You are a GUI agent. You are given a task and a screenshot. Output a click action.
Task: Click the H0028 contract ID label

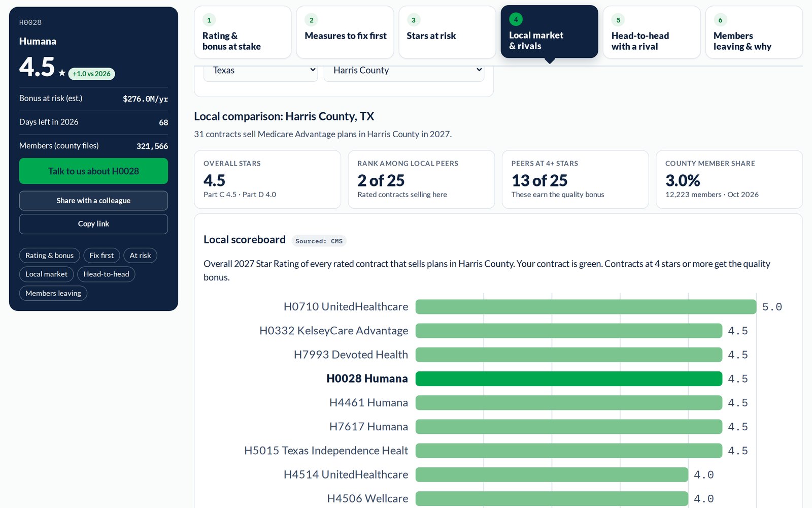(30, 22)
